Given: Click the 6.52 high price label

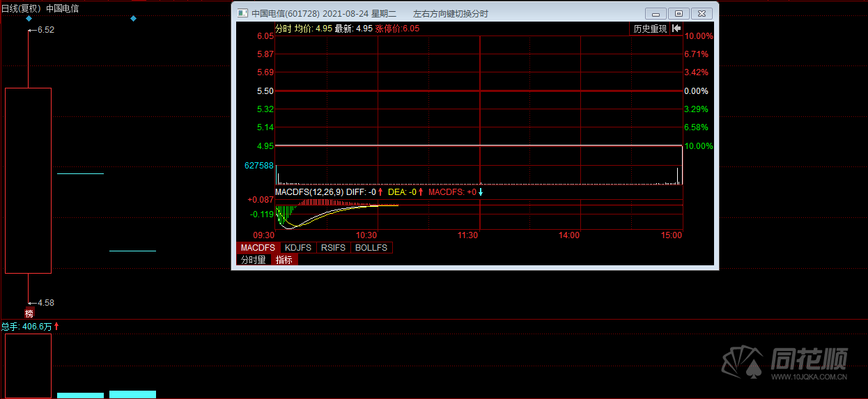Looking at the screenshot, I should tap(46, 30).
